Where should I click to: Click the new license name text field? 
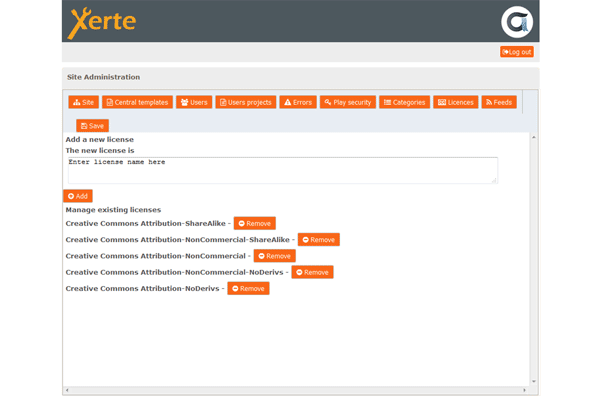point(281,169)
